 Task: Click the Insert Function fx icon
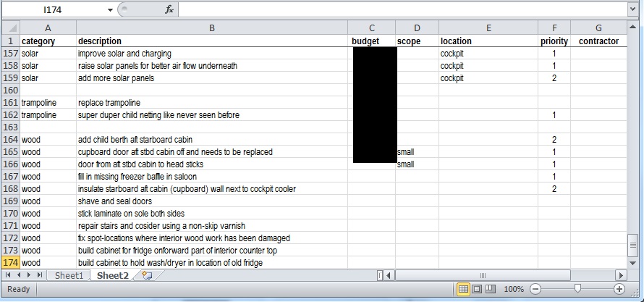169,9
